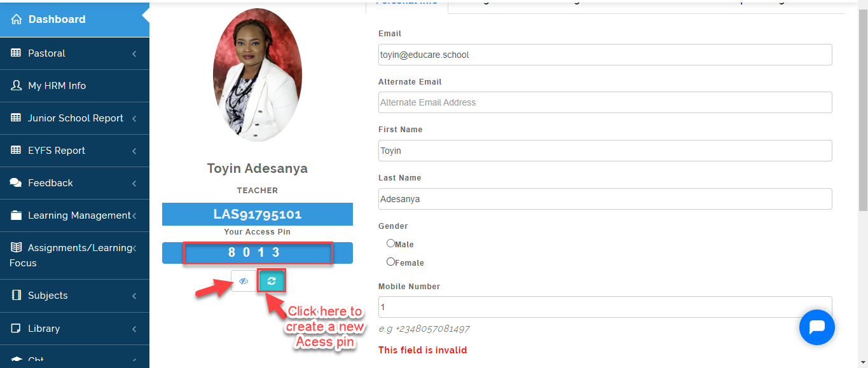Click the Library book icon
The height and width of the screenshot is (368, 868).
(x=17, y=329)
